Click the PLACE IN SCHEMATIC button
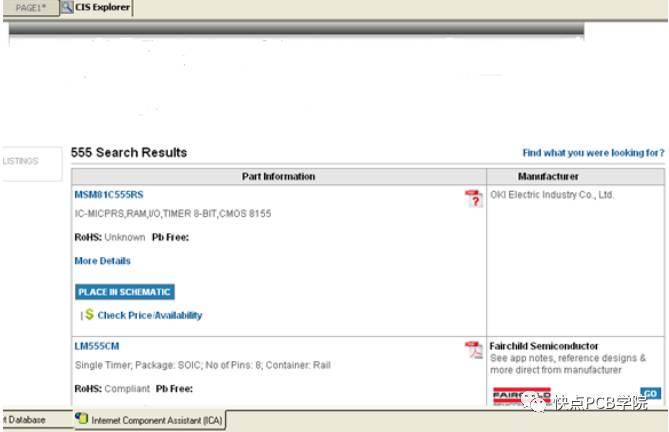 pyautogui.click(x=125, y=292)
